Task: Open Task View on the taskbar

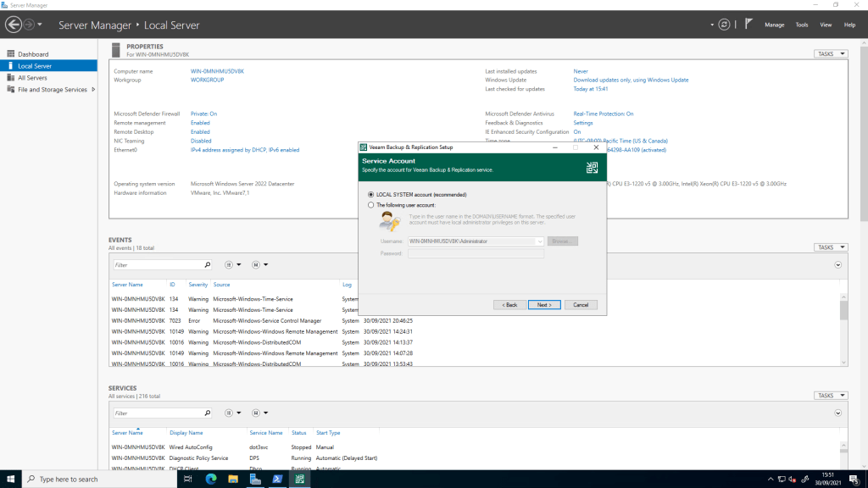Action: [188, 479]
